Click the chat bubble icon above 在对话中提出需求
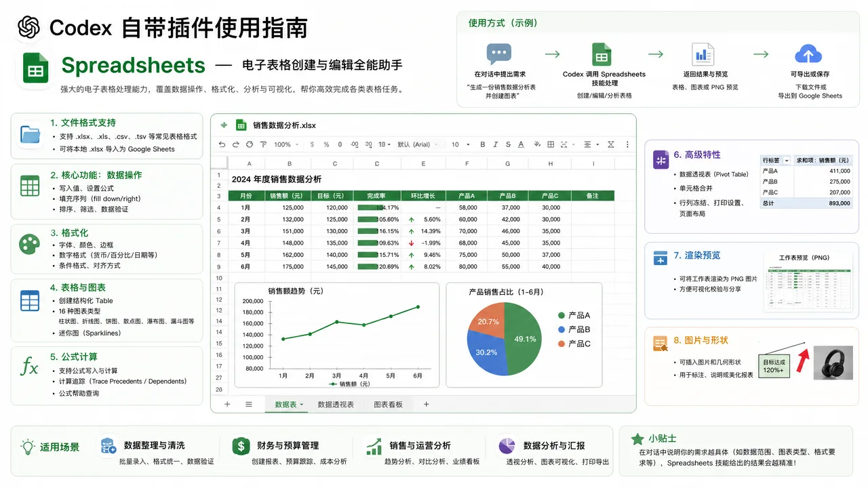Viewport: 868px width, 488px height. 499,54
